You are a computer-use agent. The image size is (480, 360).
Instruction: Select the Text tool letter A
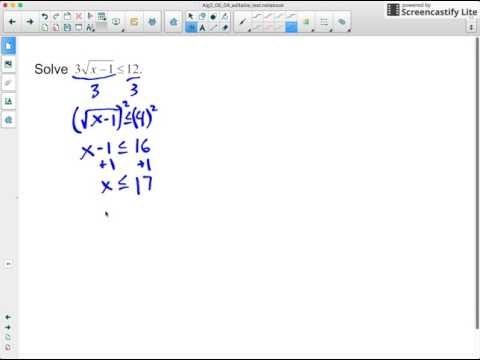point(202,28)
